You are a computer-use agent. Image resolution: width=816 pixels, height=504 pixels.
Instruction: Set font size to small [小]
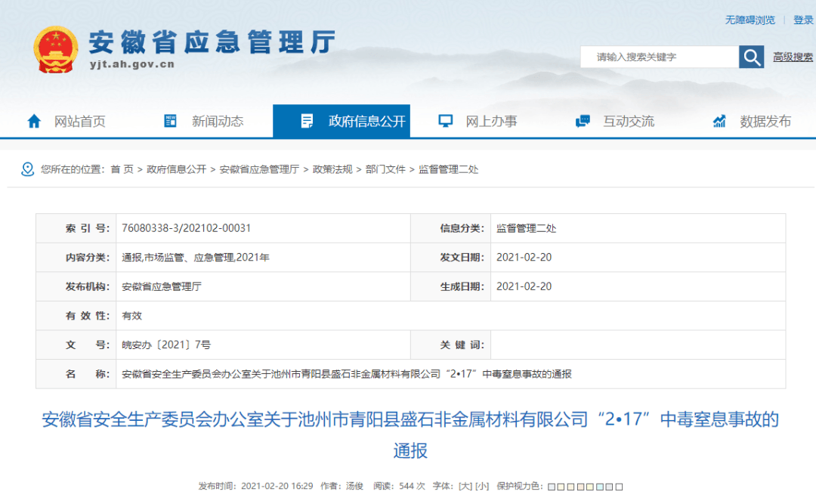[x=482, y=486]
